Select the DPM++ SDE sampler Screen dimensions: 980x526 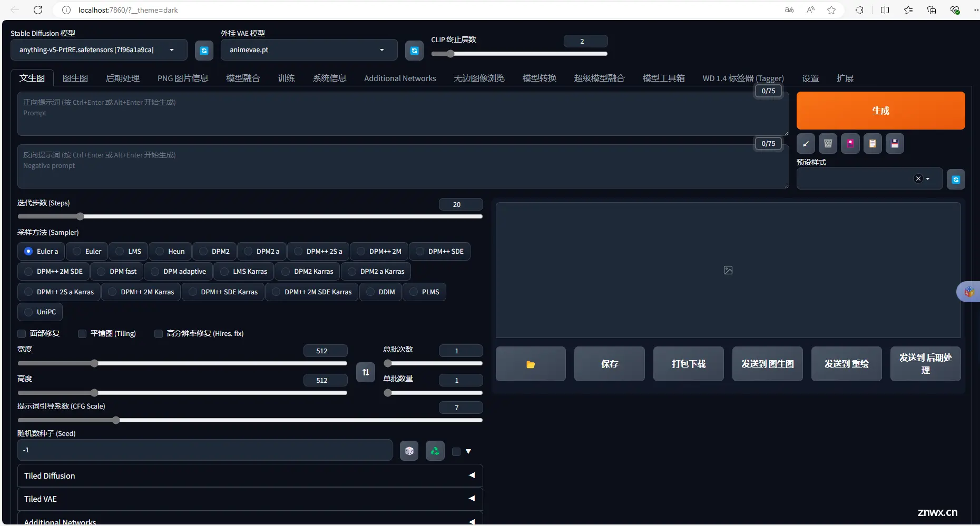click(x=439, y=251)
